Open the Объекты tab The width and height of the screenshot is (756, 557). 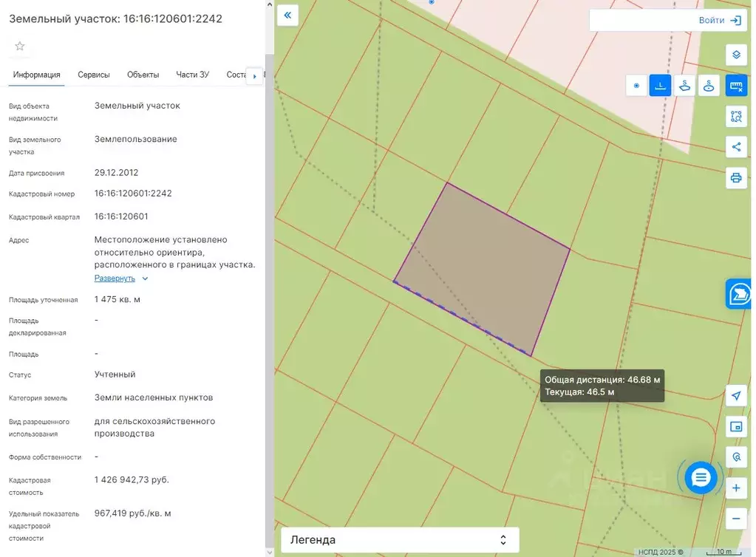143,75
